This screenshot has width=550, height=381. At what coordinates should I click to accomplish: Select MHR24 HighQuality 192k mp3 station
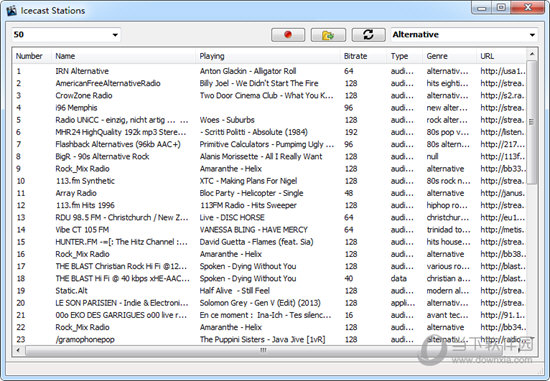point(121,132)
